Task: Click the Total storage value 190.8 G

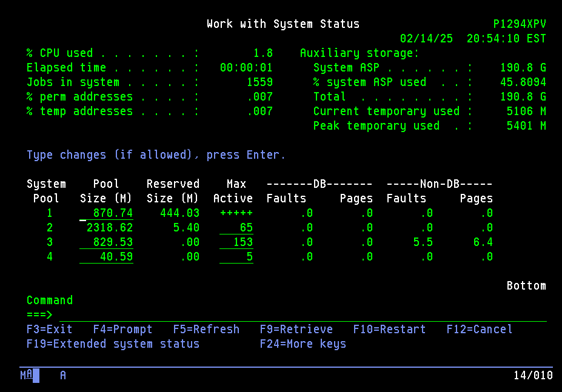Action: (523, 97)
